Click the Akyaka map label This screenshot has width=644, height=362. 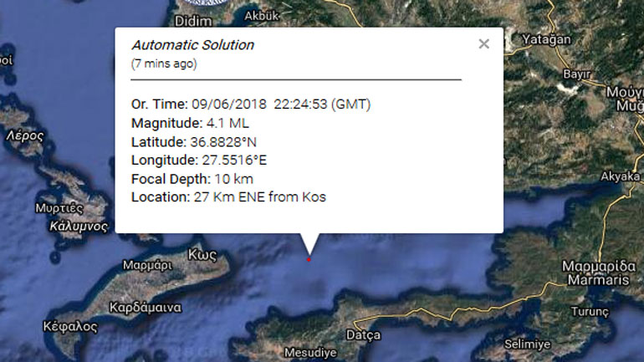621,176
